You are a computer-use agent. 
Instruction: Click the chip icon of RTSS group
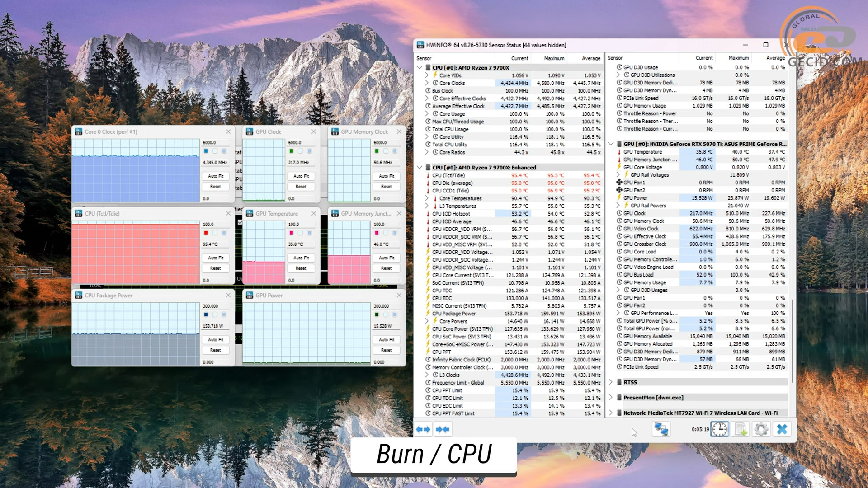[619, 382]
